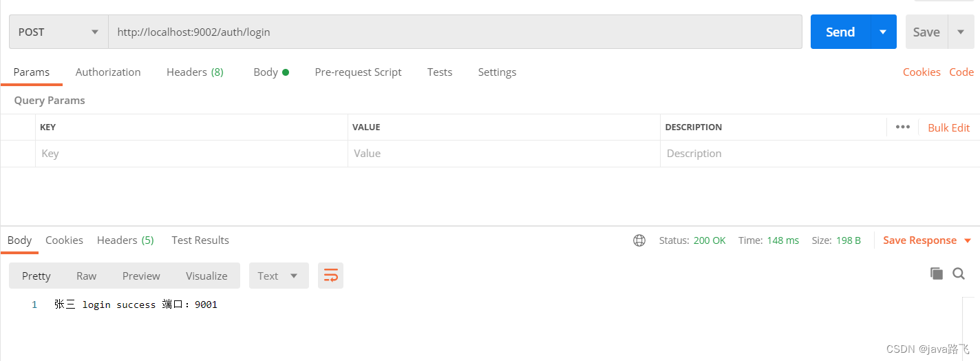Open the Test Results tab

[x=200, y=240]
